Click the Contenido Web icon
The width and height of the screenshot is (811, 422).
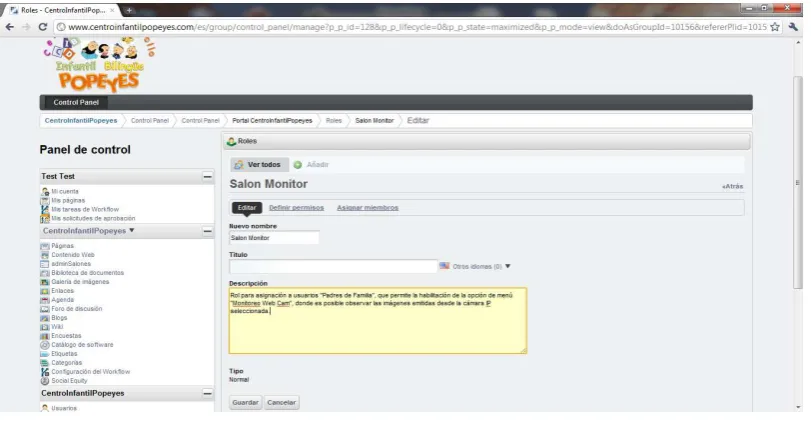(45, 255)
